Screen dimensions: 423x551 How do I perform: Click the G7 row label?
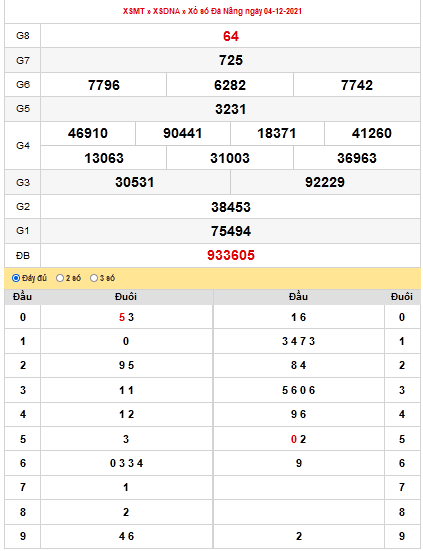coord(23,60)
